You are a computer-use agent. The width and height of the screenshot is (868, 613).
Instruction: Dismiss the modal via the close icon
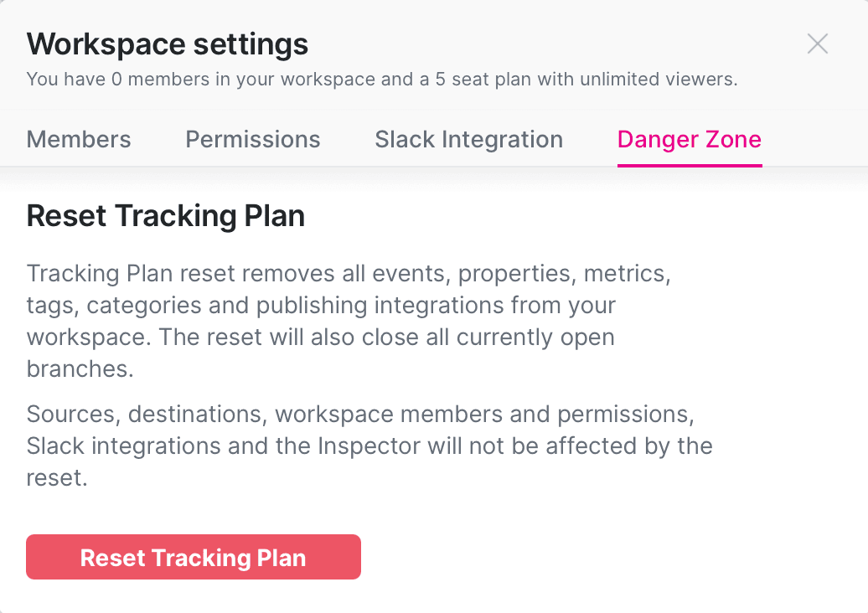click(x=817, y=44)
